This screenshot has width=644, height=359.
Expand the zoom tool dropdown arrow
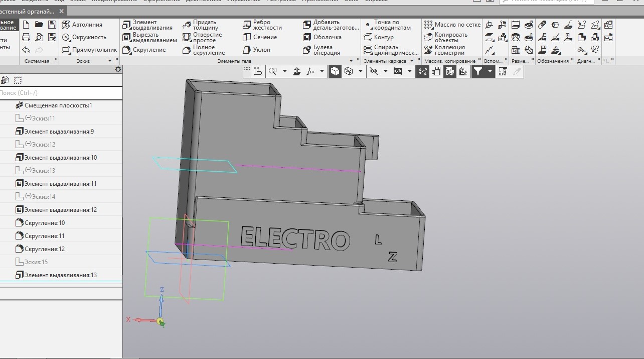coord(284,71)
